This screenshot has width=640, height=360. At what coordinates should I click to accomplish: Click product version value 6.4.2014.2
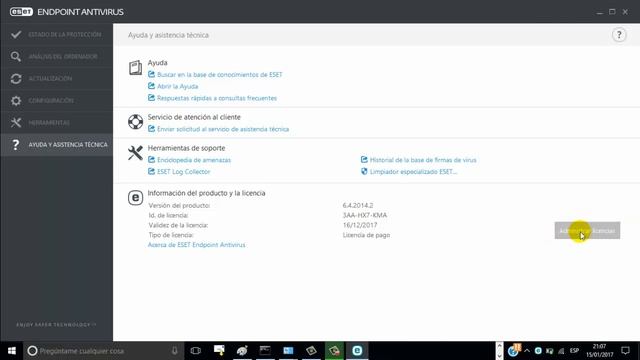coord(358,205)
